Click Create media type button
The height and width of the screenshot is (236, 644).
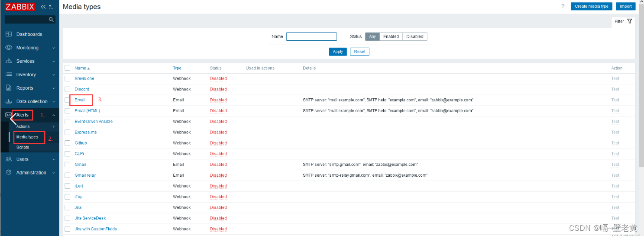(592, 6)
